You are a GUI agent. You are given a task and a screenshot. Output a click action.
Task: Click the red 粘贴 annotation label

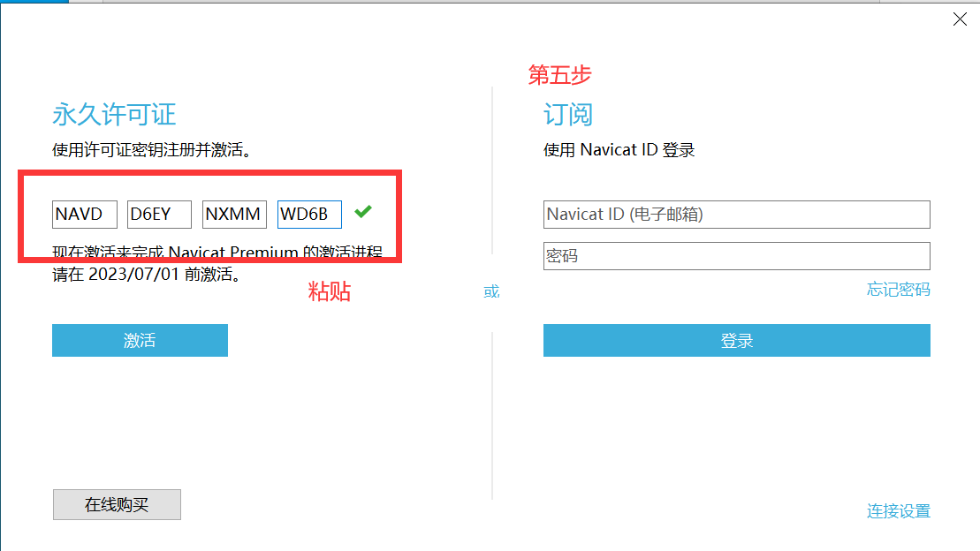pos(329,292)
